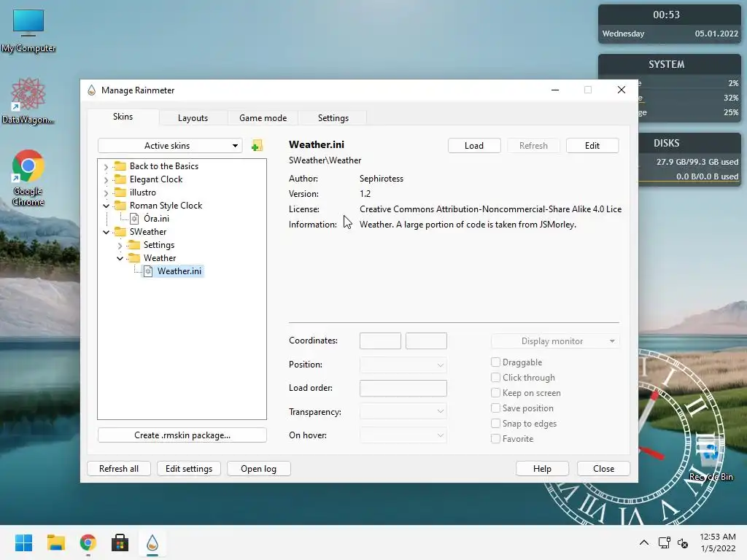This screenshot has height=560, width=747.
Task: Collapse the Weather subfolder
Action: pos(120,259)
